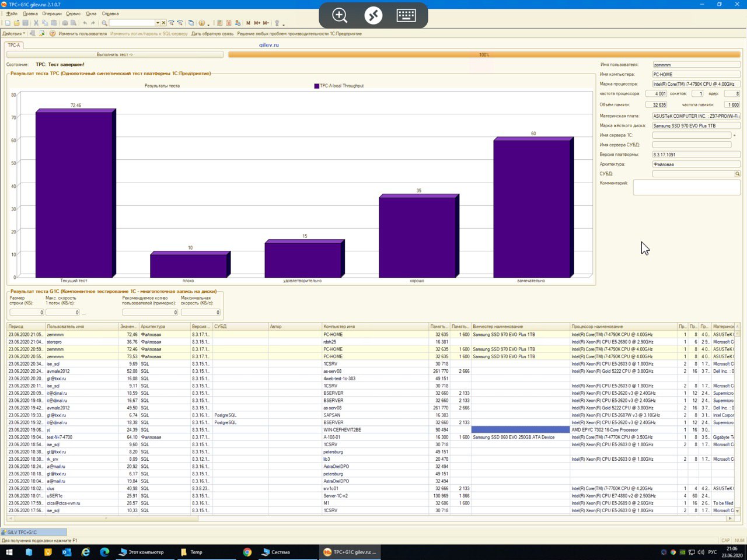Screen dimensions: 747x560
Task: Open the Окна menu
Action: coord(92,13)
